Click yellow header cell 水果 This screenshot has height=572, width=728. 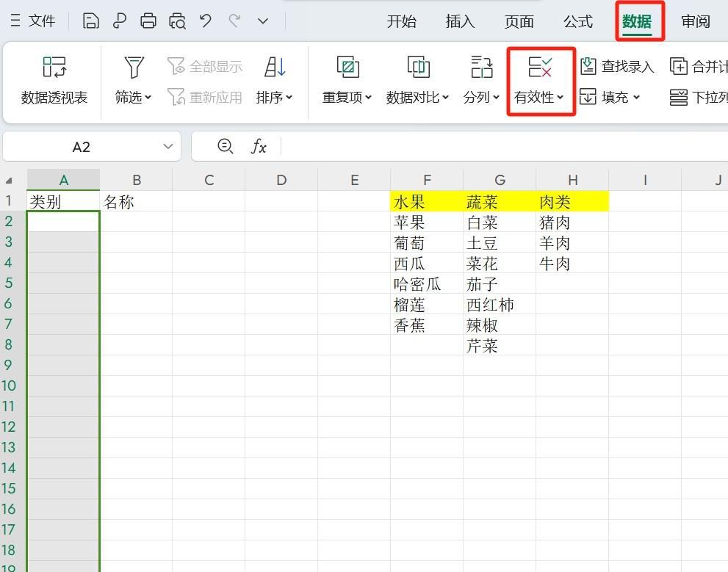click(427, 201)
